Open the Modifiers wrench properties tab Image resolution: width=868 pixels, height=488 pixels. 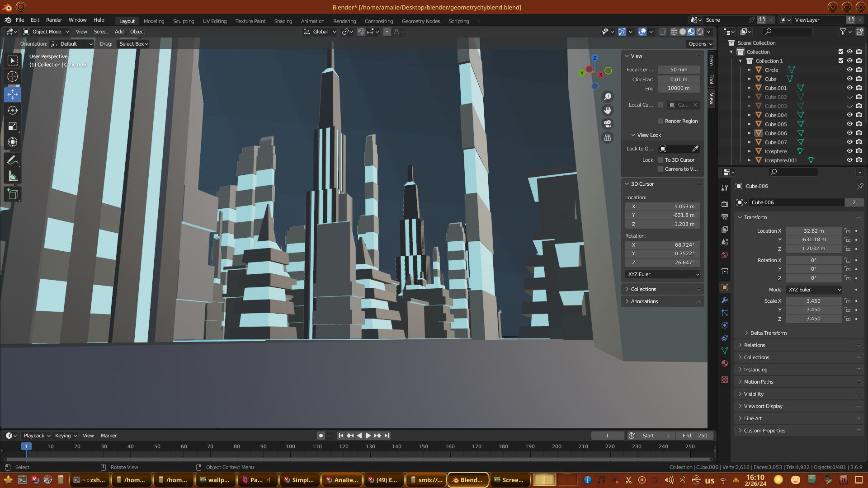725,300
